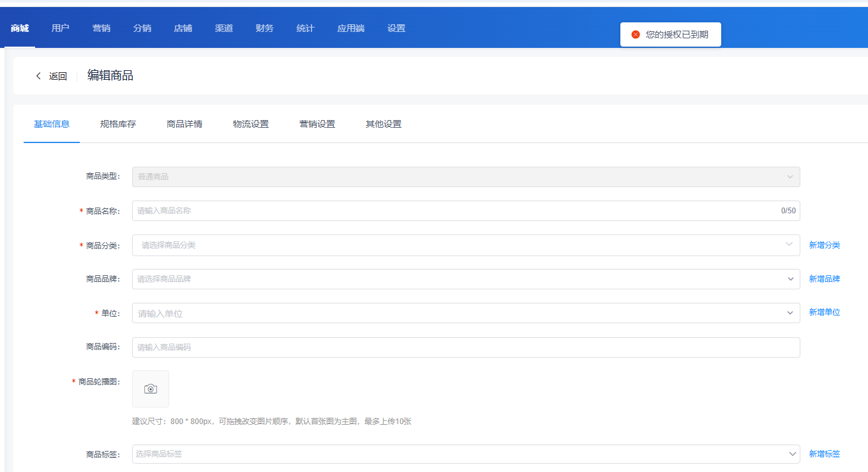Screen dimensions: 868x472
Task: Click the 新增标签 link
Action: click(x=824, y=454)
